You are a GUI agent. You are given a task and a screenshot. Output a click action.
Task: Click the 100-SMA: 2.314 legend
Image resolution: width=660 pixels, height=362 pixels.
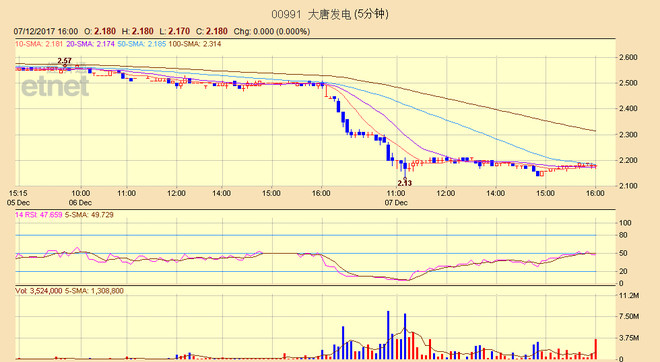click(x=195, y=44)
